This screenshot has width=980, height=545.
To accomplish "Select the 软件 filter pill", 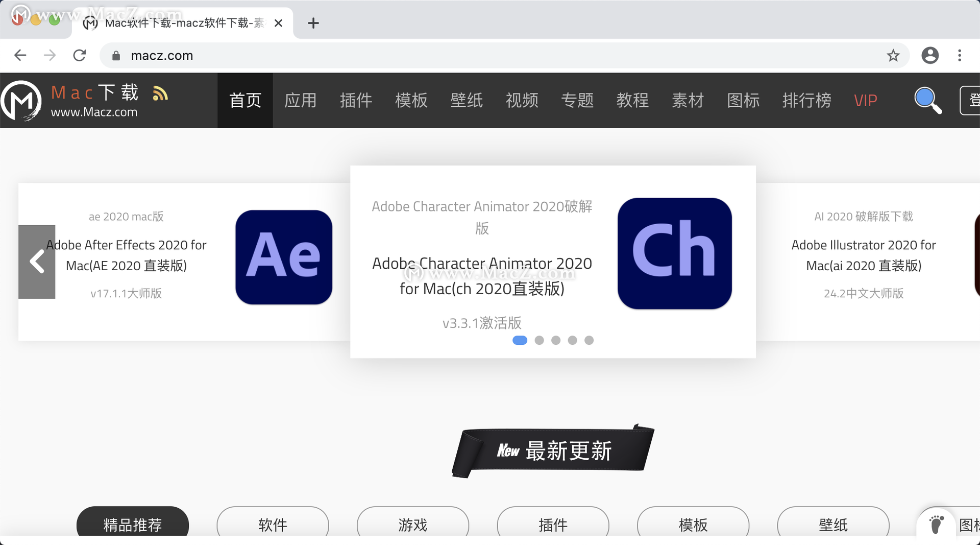I will click(273, 522).
